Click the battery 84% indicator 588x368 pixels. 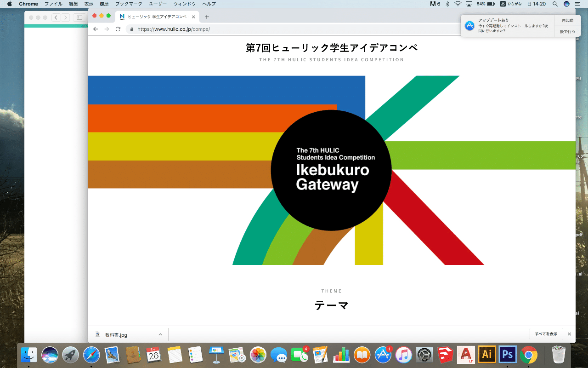(x=486, y=4)
